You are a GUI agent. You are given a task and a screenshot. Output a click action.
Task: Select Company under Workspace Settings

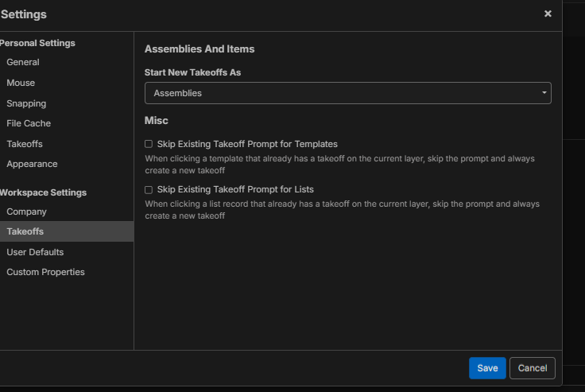pyautogui.click(x=26, y=212)
